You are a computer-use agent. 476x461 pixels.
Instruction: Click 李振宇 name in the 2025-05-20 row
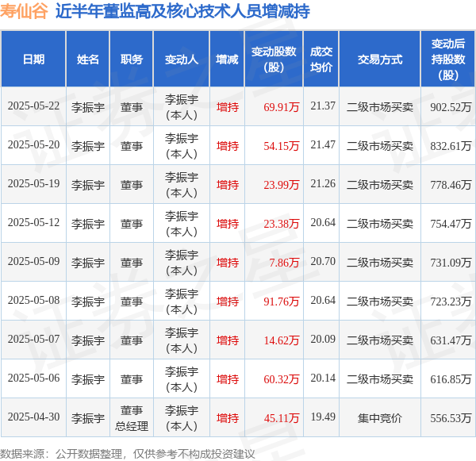(x=88, y=146)
